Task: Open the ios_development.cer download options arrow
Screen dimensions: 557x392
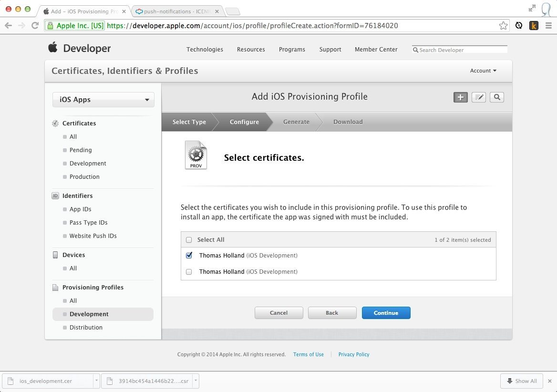Action: pos(96,381)
